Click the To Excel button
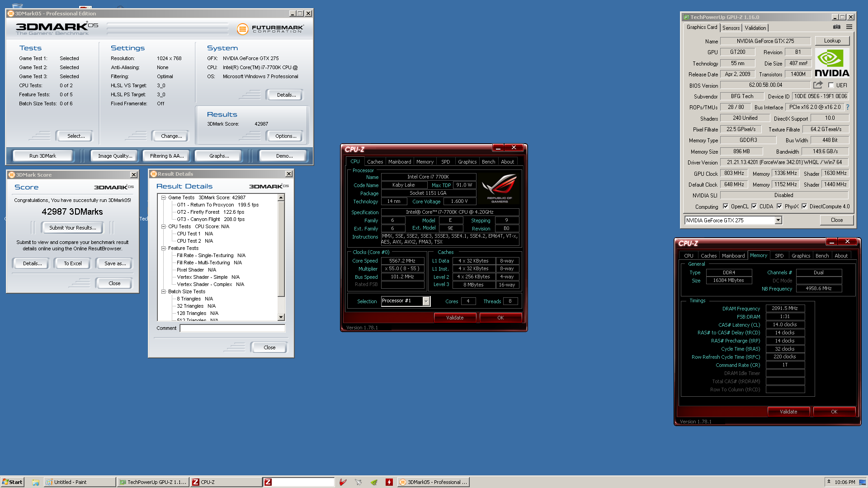The image size is (868, 488). (72, 263)
